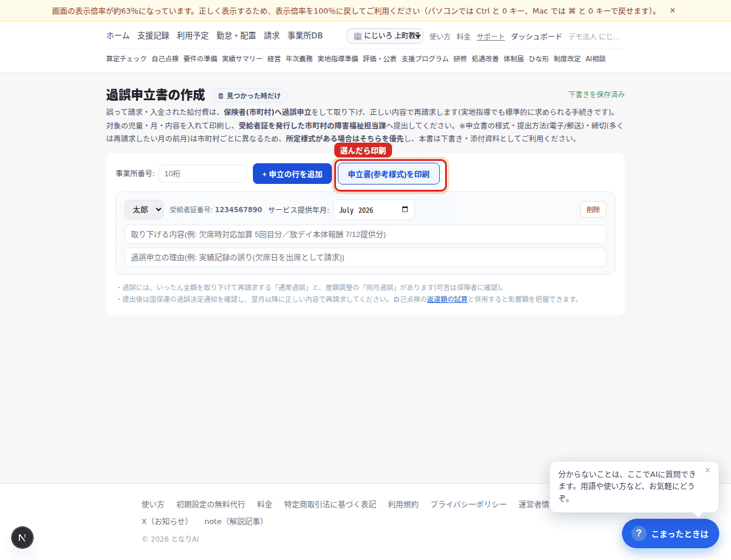Switch to AI相談 tab
Viewport: 731px width, 560px height.
pos(595,59)
